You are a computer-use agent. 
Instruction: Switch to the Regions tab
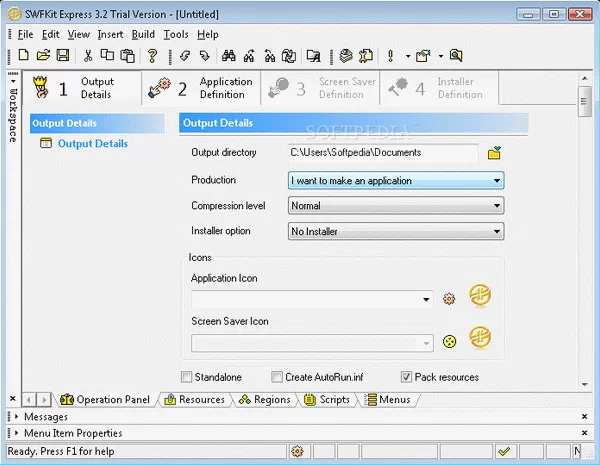click(264, 400)
